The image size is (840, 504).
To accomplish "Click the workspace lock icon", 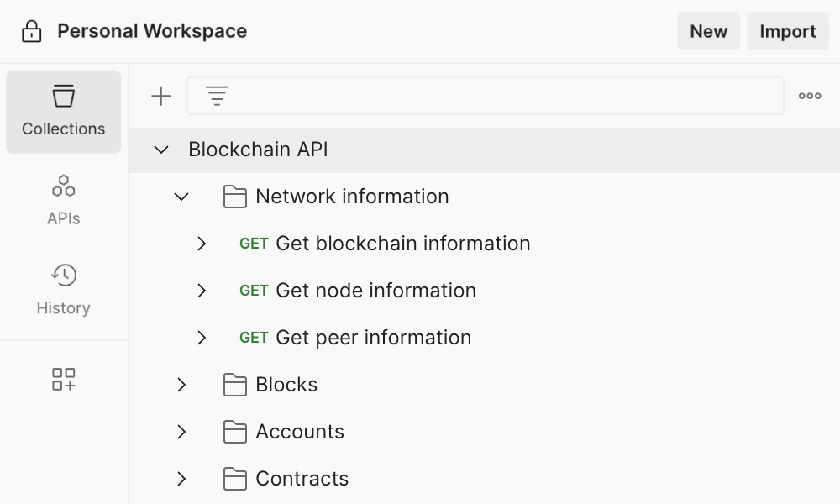I will 32,32.
